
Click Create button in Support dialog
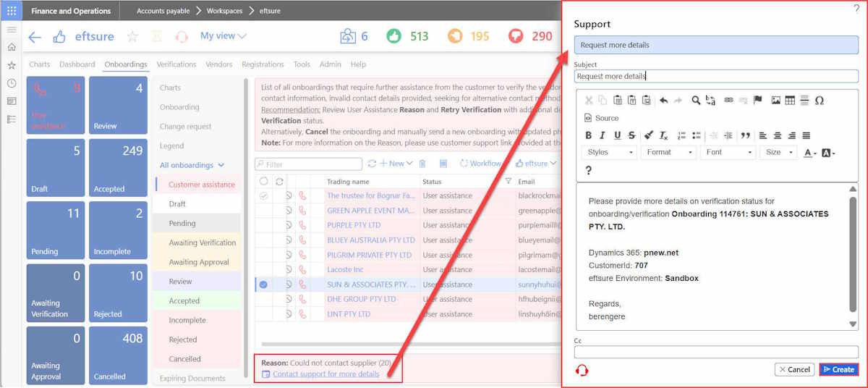point(839,369)
